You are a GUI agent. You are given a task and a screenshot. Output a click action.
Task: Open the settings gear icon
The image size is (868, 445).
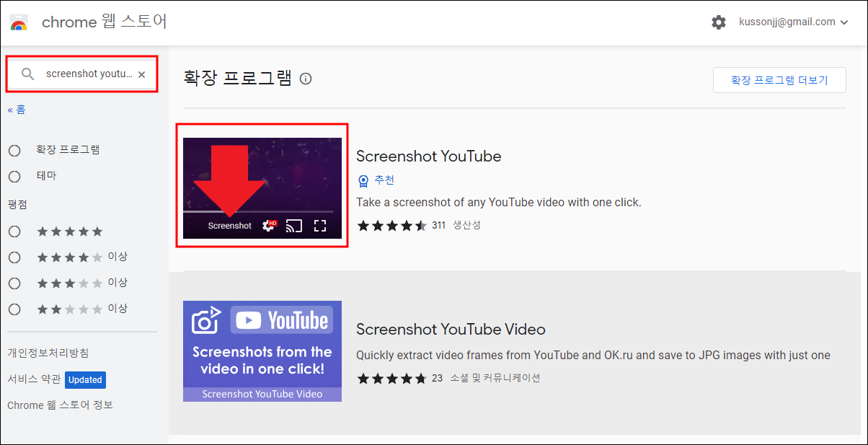click(x=719, y=22)
